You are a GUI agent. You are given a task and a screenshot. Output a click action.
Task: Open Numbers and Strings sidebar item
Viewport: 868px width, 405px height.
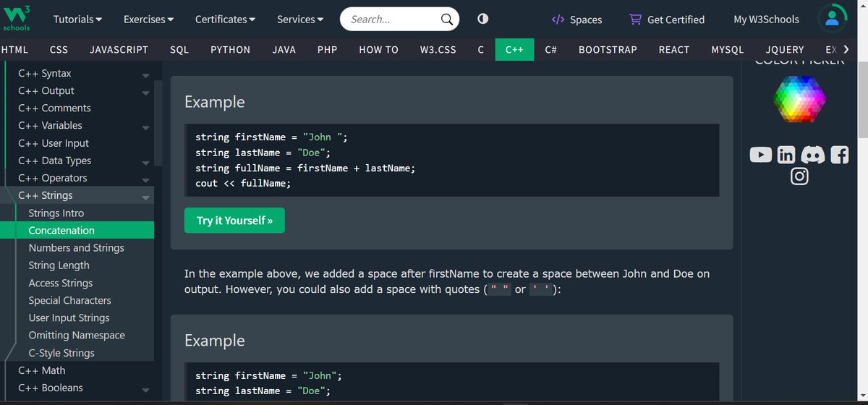pyautogui.click(x=77, y=248)
